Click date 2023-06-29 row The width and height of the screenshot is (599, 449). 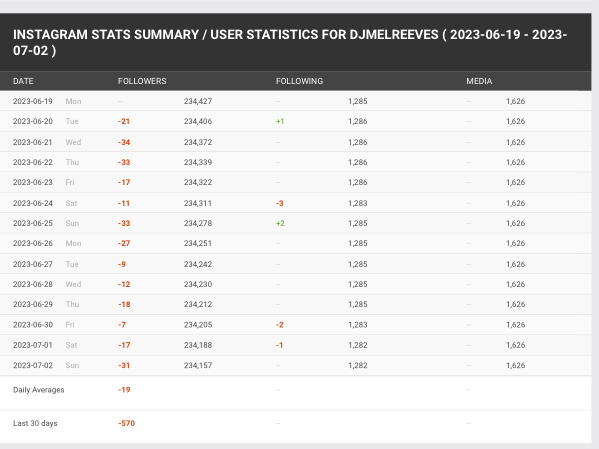click(33, 304)
